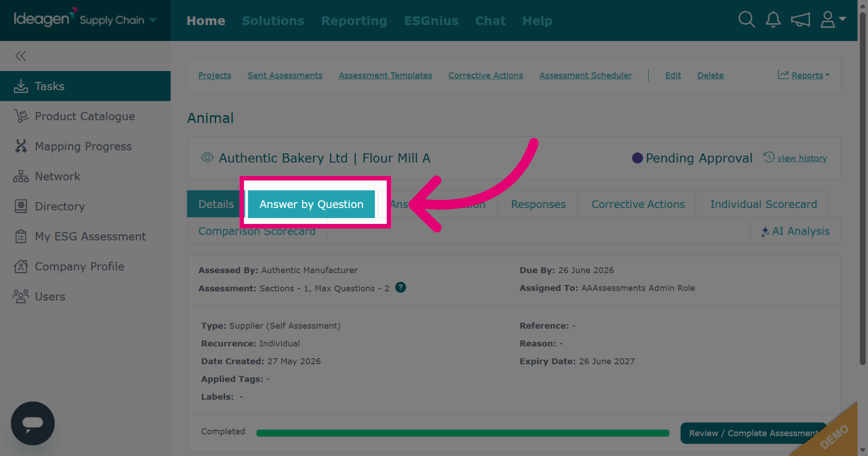
Task: Open the Reporting menu
Action: (x=354, y=21)
